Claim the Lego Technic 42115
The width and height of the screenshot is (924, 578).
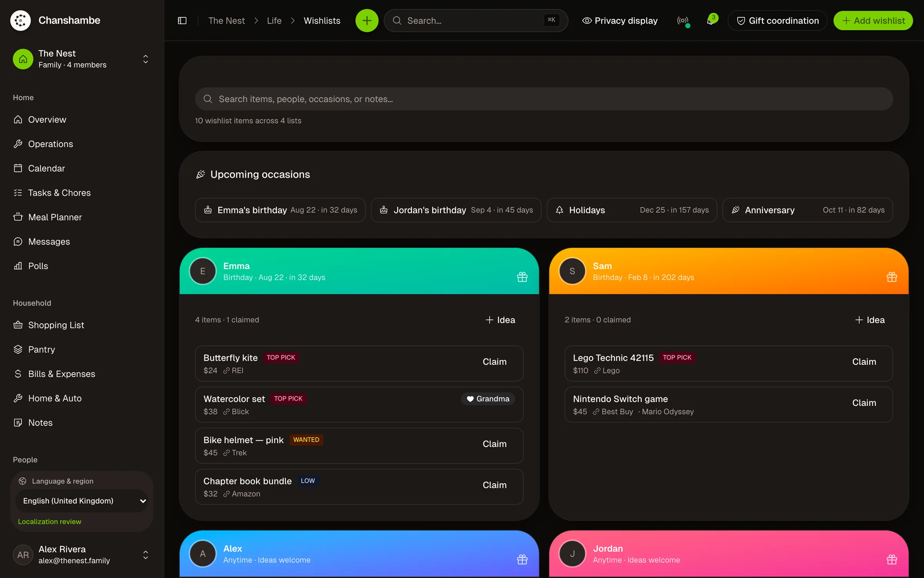[864, 362]
